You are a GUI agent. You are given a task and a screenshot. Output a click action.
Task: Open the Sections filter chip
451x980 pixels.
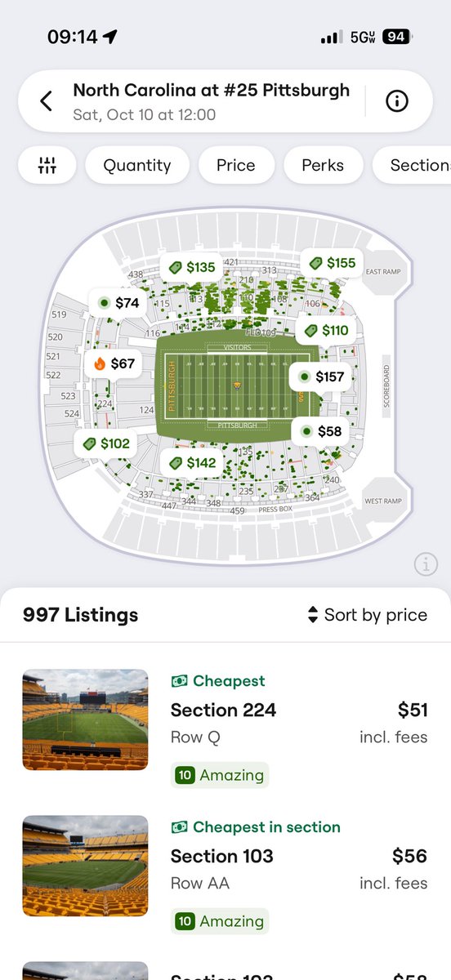pos(412,165)
